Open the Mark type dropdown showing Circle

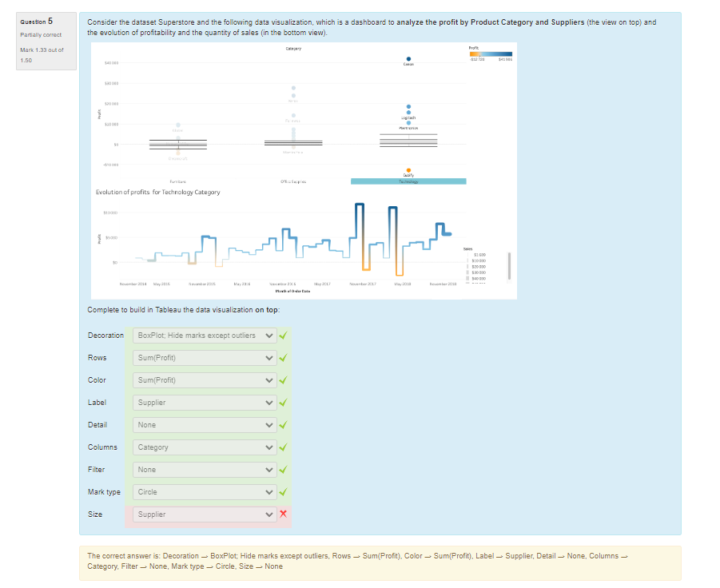pyautogui.click(x=205, y=492)
